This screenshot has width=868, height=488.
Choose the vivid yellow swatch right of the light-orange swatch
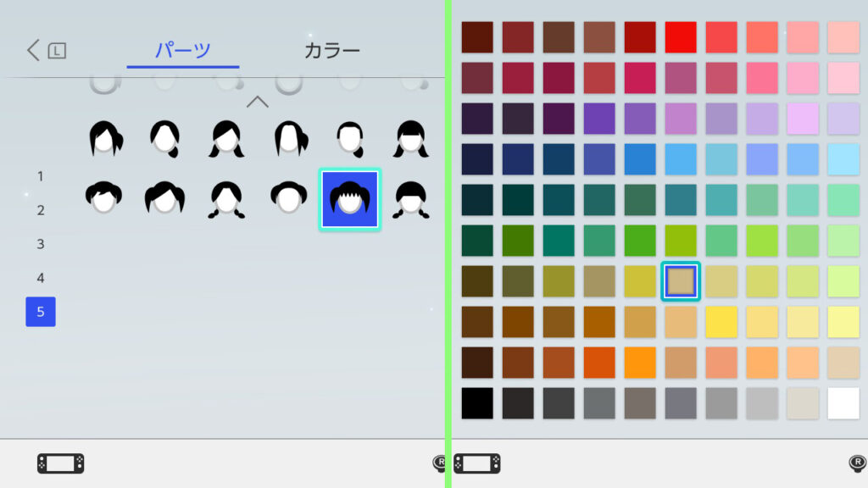(721, 322)
